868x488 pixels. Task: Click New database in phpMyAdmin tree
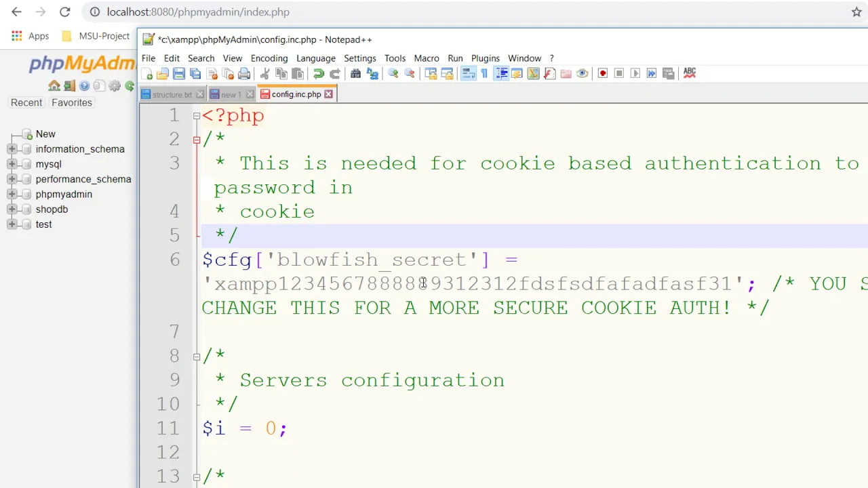point(45,134)
